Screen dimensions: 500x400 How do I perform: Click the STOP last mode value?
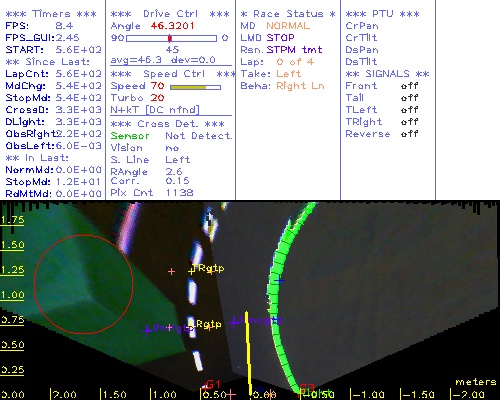click(280, 38)
